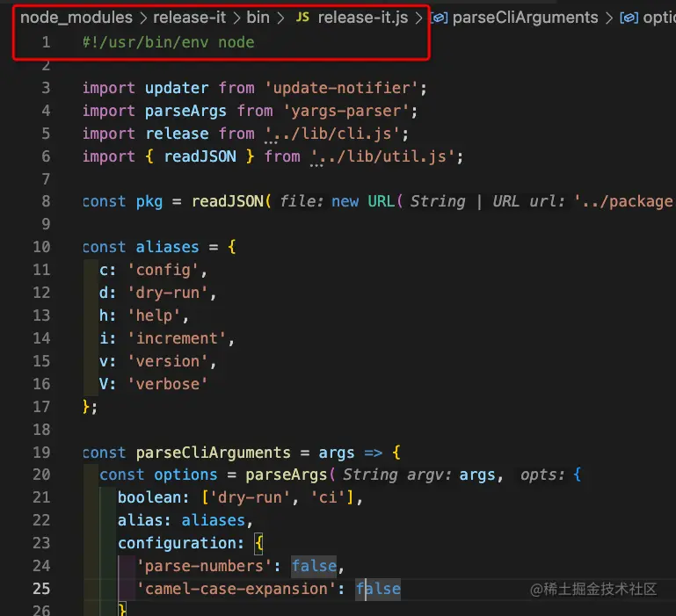Click line number 10 in gutter
The image size is (676, 616).
(x=41, y=247)
